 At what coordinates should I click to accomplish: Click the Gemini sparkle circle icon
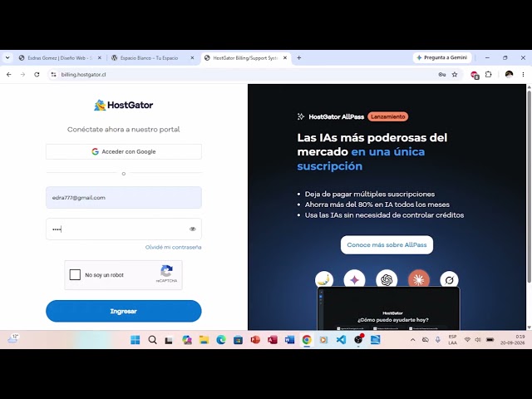[x=354, y=279]
